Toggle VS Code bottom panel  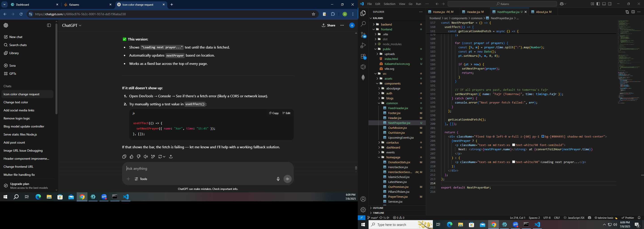[x=604, y=4]
